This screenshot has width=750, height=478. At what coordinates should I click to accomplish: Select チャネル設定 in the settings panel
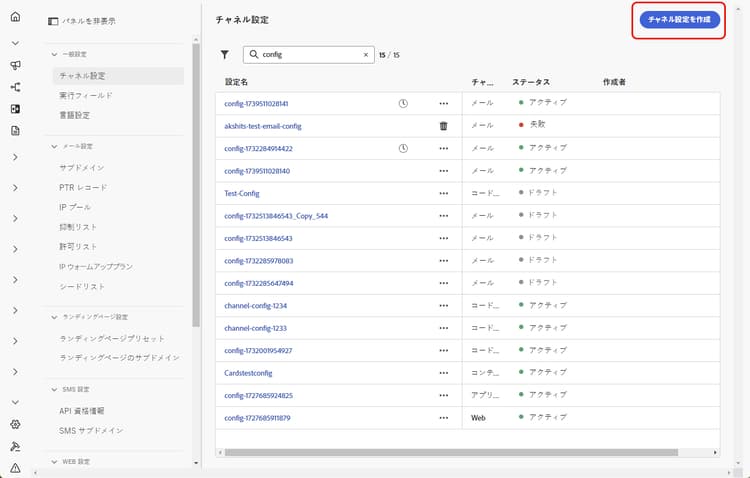pos(118,76)
